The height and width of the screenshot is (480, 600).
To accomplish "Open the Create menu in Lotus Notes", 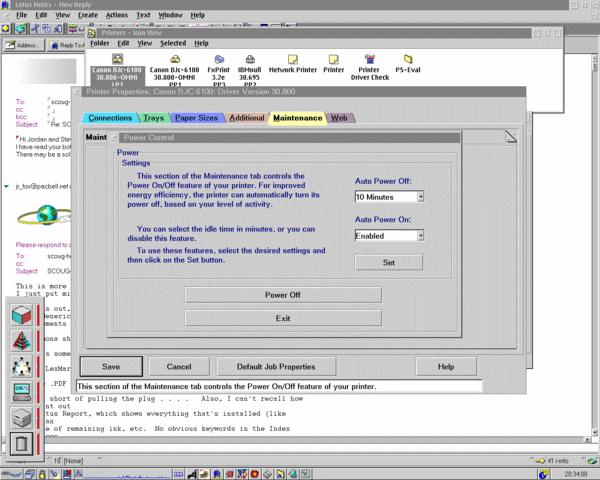I will point(88,15).
